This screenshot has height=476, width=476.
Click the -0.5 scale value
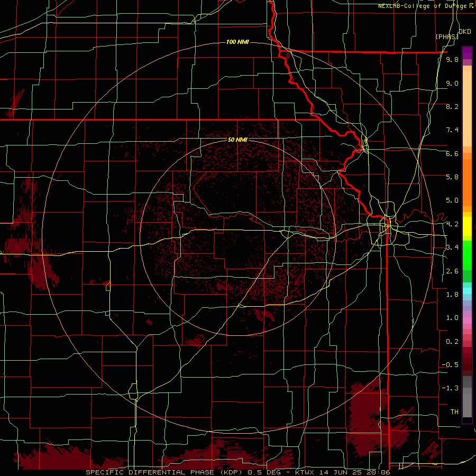click(450, 365)
